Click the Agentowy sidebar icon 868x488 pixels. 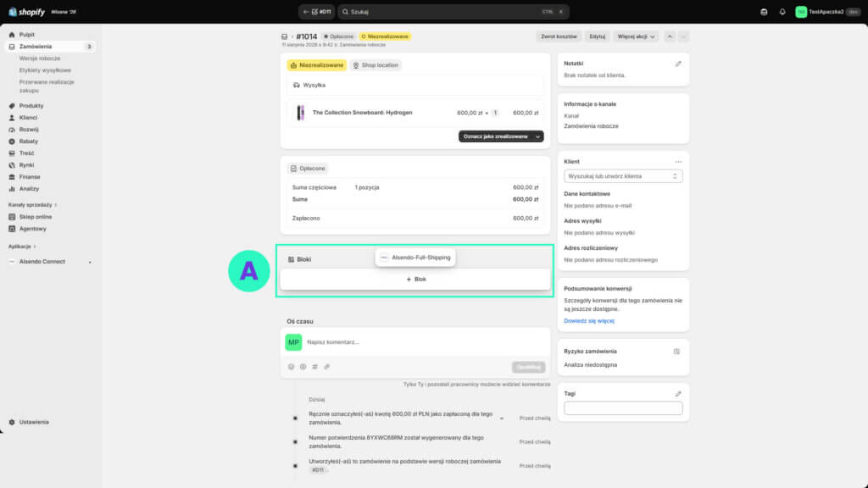click(x=12, y=229)
